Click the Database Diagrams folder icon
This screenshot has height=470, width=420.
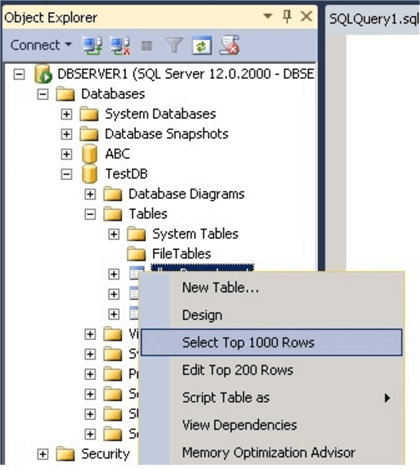[x=113, y=194]
